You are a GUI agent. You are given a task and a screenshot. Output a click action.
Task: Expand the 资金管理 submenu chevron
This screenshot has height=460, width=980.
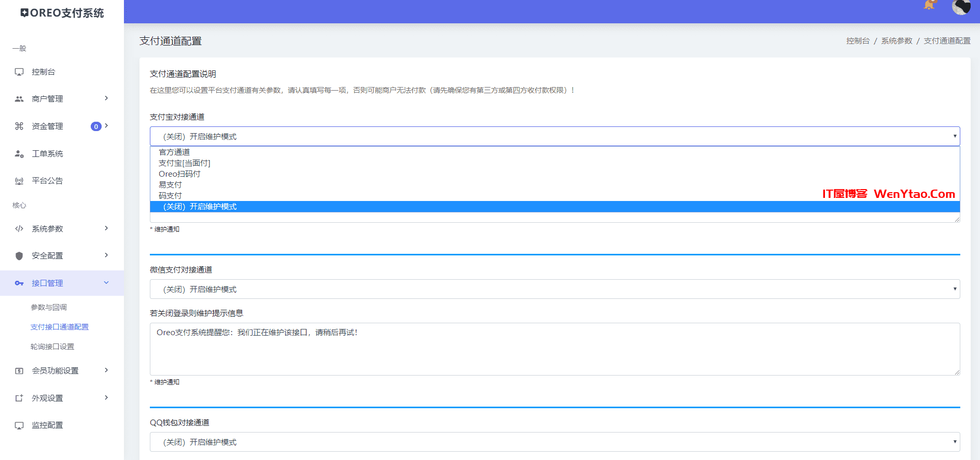[106, 126]
